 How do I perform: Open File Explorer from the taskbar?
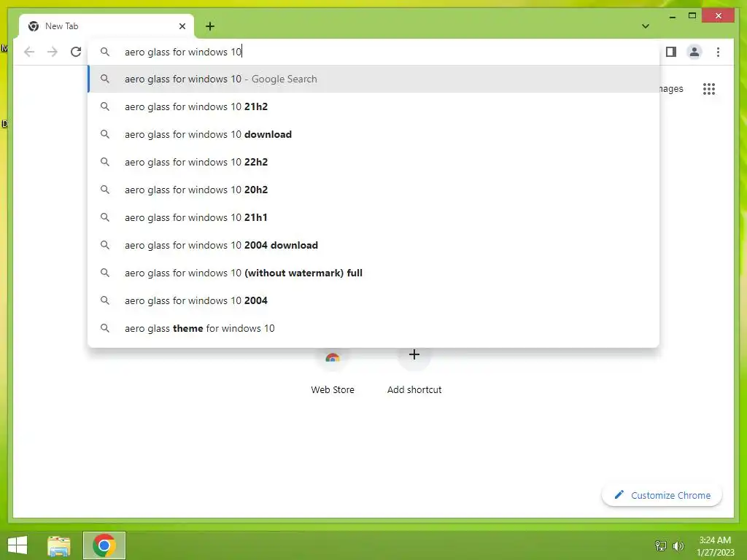pyautogui.click(x=58, y=545)
